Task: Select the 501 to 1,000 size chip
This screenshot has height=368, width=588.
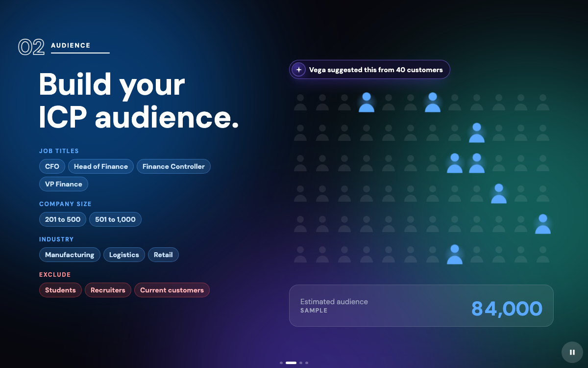Action: pos(115,219)
